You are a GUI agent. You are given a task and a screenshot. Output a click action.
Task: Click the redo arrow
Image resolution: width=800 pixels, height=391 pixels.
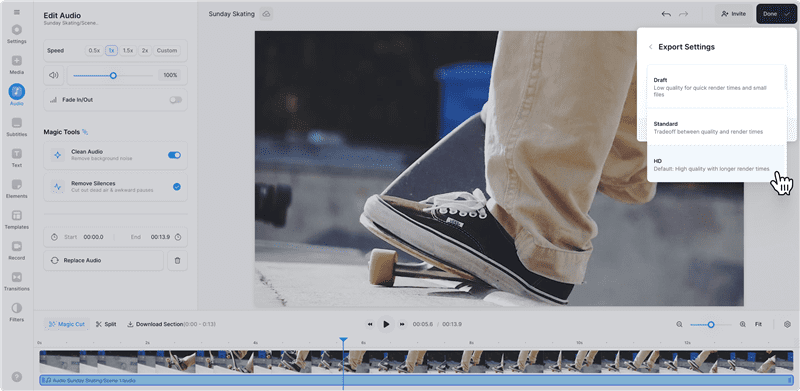pyautogui.click(x=683, y=14)
